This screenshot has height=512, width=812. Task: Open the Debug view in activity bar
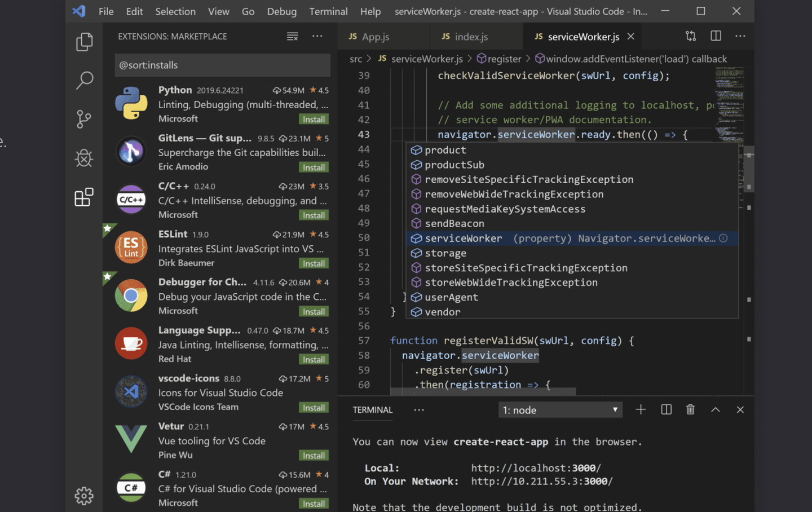pyautogui.click(x=84, y=158)
